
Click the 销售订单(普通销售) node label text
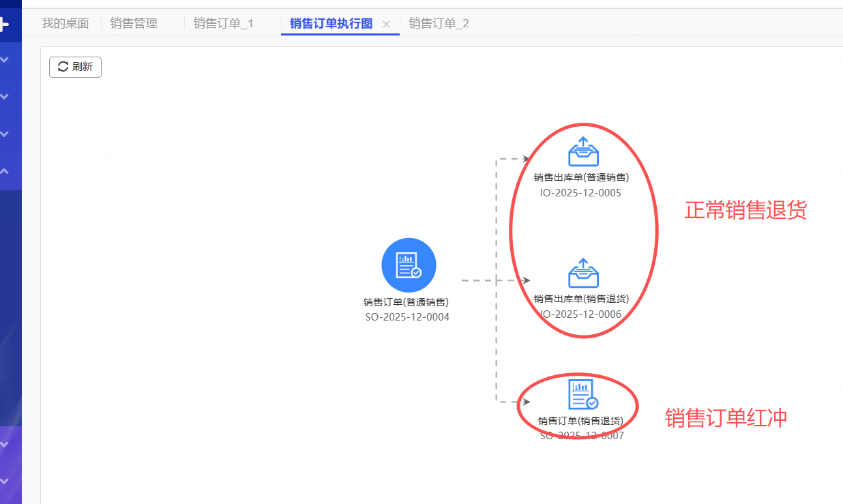(x=406, y=302)
